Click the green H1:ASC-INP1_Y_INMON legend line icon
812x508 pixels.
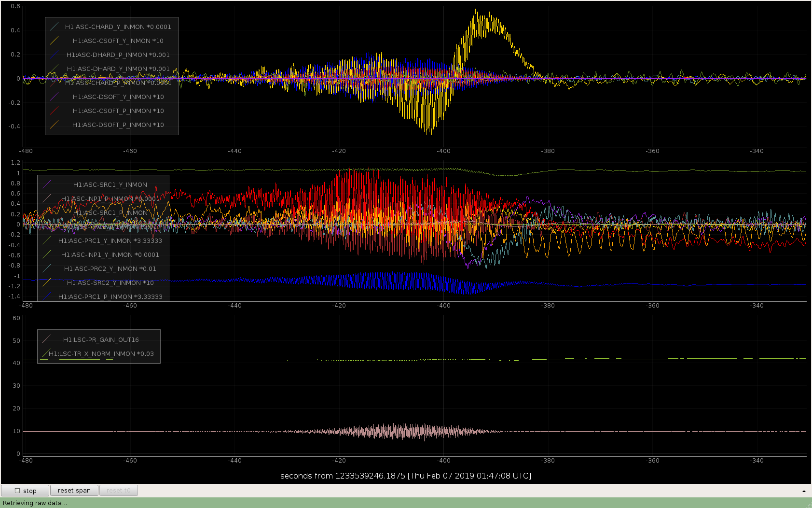47,254
